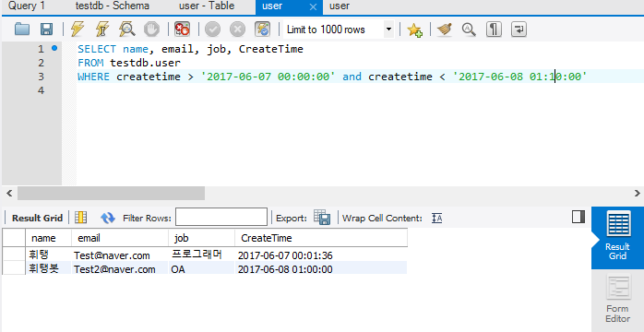Select cell Test2@naver.com
Screen dimensions: 644x332
(120, 268)
